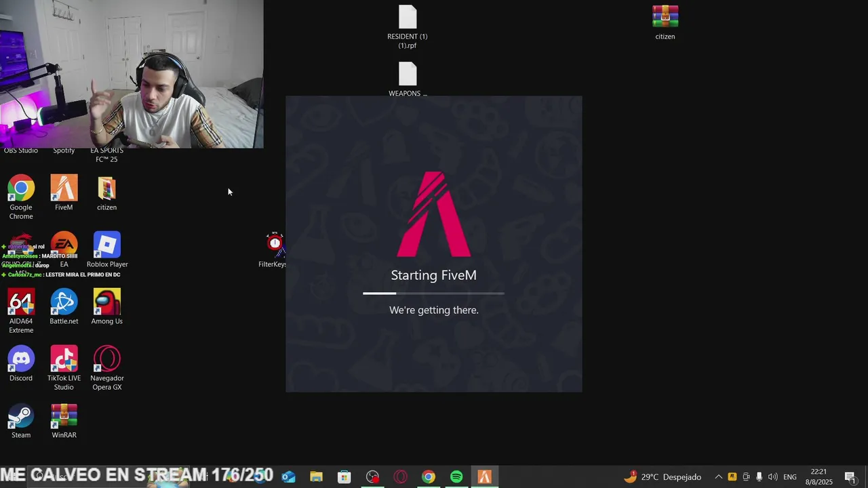This screenshot has width=868, height=488.
Task: Click the webcam overlay thumbnail
Action: point(132,74)
